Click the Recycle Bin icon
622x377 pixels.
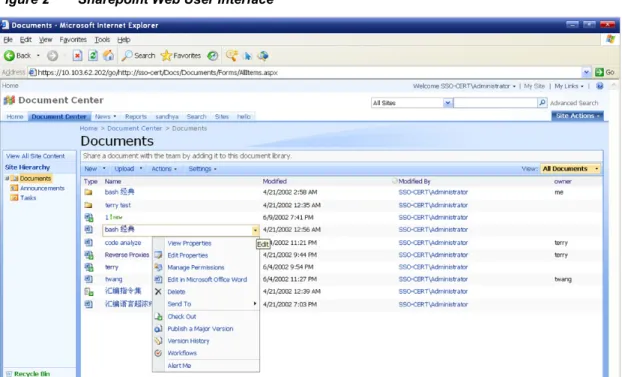tap(9, 374)
